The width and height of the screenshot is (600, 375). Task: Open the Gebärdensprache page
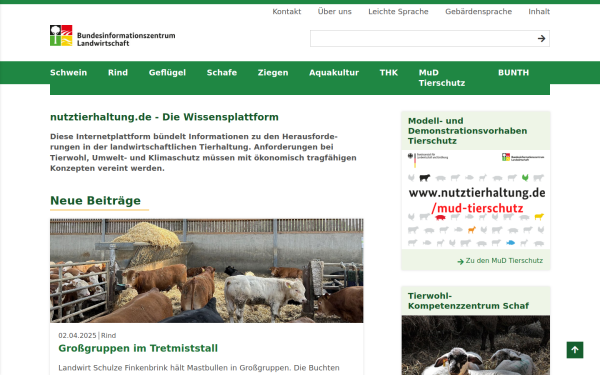coord(478,11)
